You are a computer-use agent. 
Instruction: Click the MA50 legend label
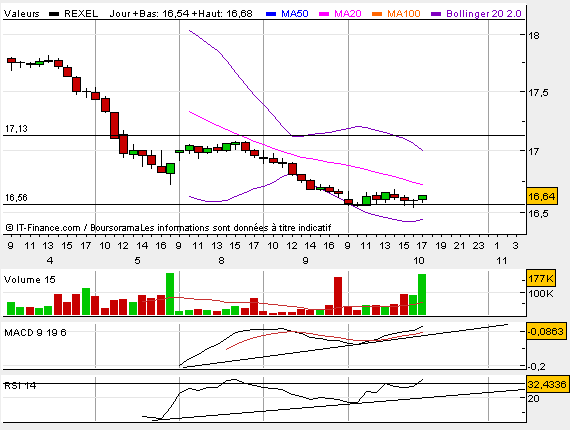(295, 14)
